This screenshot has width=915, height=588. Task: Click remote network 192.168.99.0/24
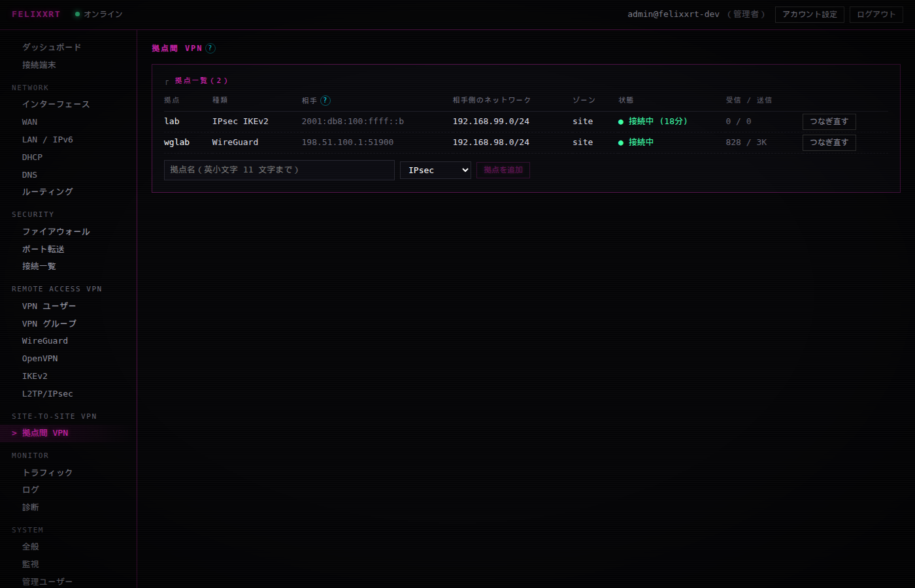point(491,121)
